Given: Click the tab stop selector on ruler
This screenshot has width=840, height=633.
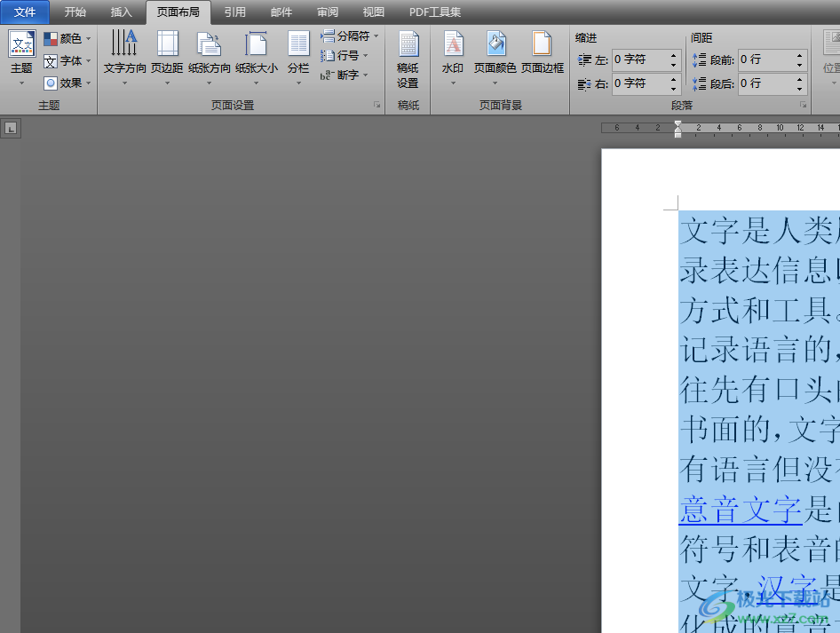Looking at the screenshot, I should click(x=10, y=129).
